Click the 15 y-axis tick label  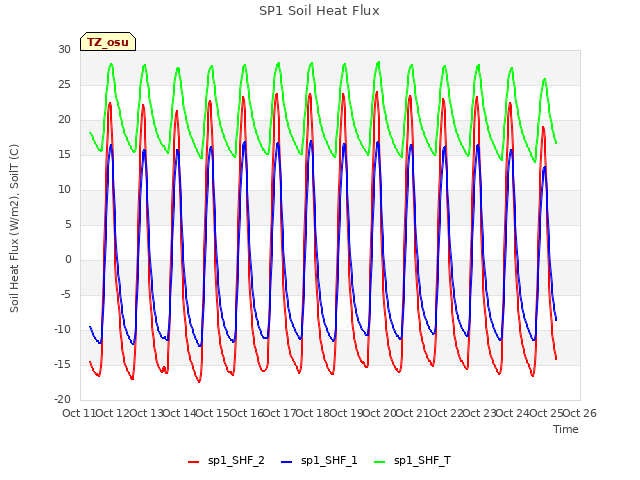pos(64,154)
